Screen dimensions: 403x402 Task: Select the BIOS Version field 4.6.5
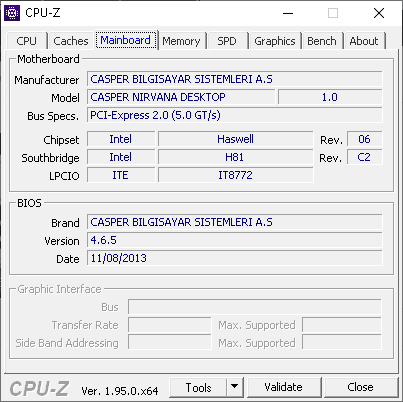(x=235, y=240)
